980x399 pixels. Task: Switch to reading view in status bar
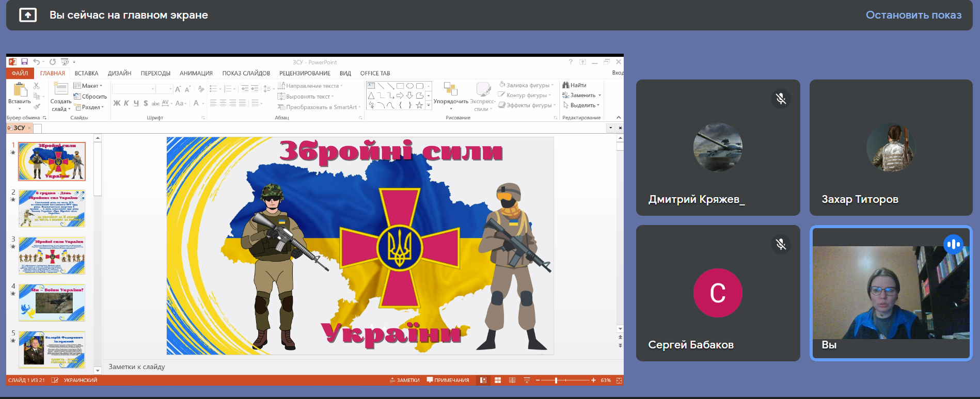point(512,380)
